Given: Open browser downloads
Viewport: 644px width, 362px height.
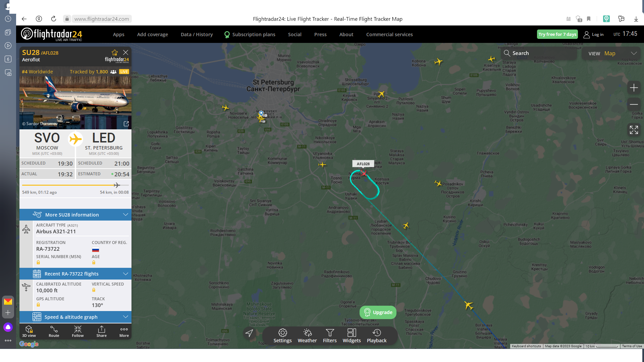Looking at the screenshot, I should (x=636, y=19).
